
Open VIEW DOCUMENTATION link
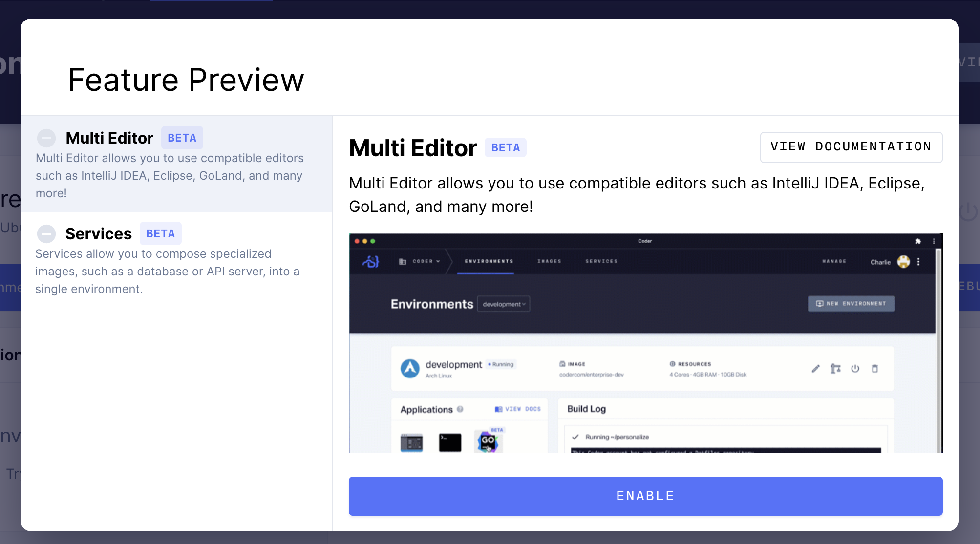[x=851, y=147]
